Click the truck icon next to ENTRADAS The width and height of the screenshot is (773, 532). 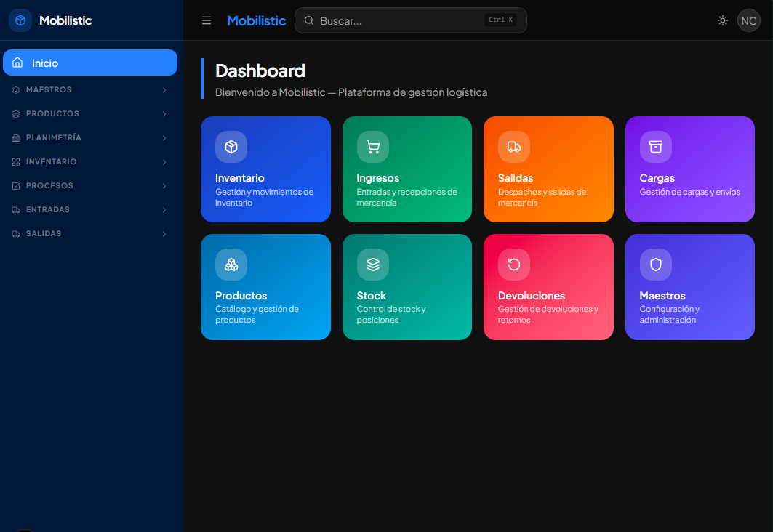pyautogui.click(x=16, y=210)
